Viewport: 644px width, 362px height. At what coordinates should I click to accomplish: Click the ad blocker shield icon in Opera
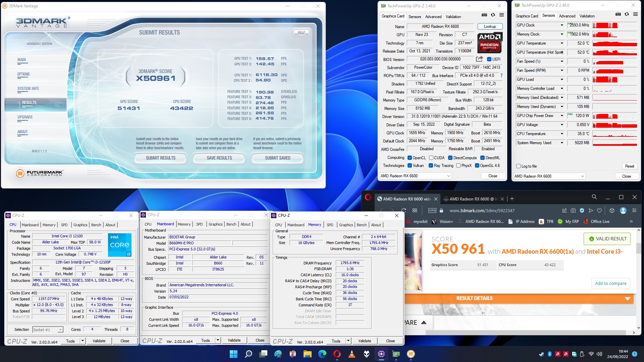tap(582, 210)
